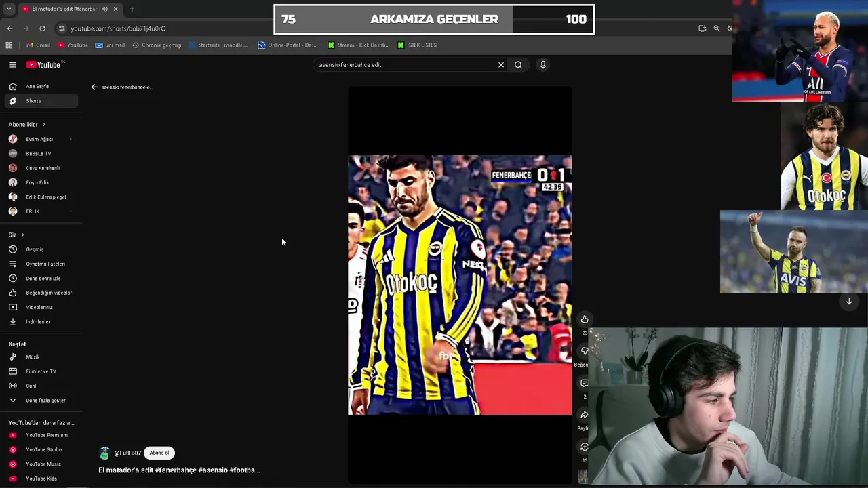Open the Cavs Karahanlı channel subscription
Screen dimensions: 868x488
point(41,168)
